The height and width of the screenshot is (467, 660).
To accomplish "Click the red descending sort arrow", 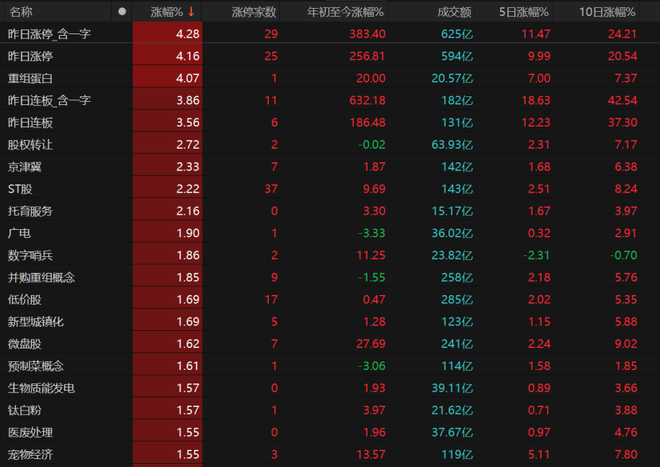I will 191,12.
